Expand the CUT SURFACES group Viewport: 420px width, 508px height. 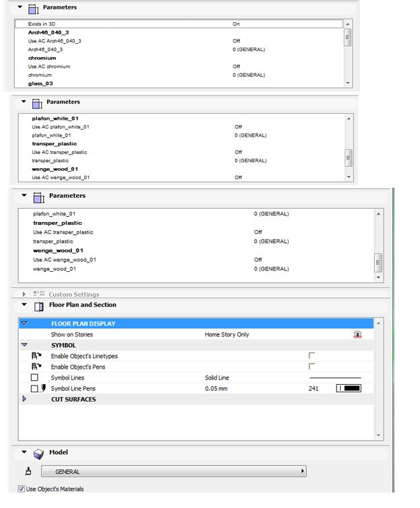pyautogui.click(x=24, y=399)
